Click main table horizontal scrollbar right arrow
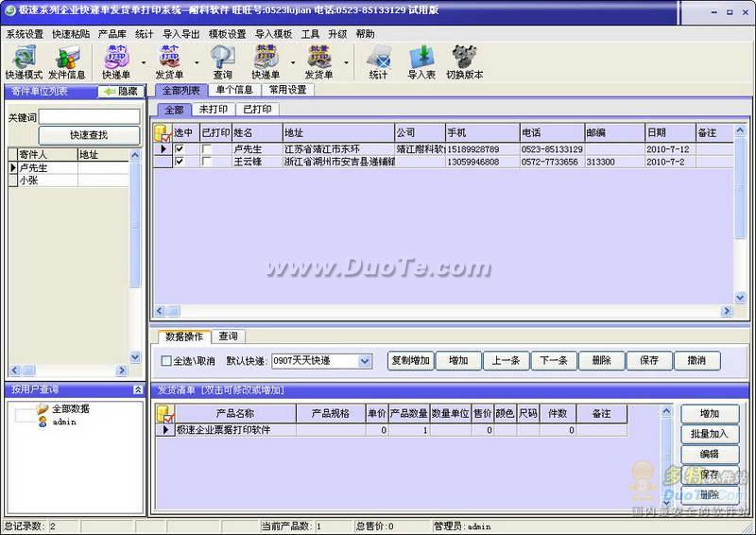The height and width of the screenshot is (535, 756). click(727, 311)
